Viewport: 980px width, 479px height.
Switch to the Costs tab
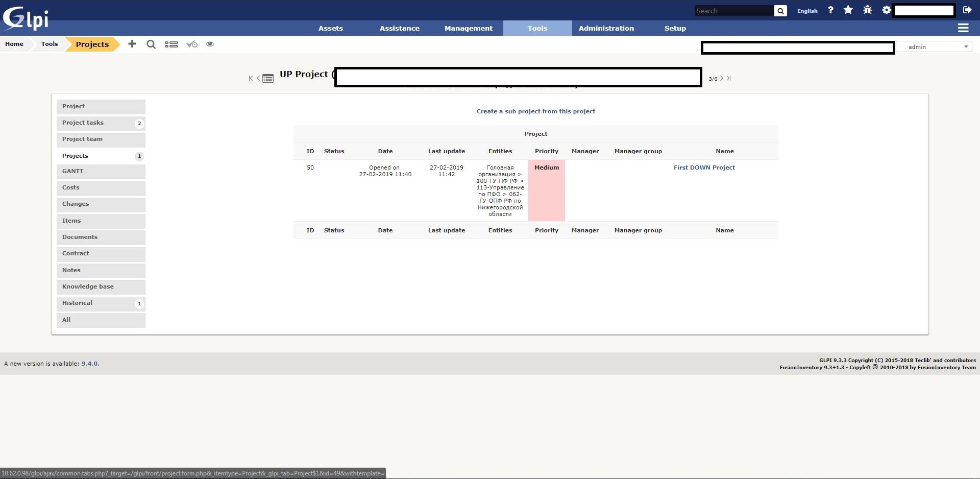point(101,188)
